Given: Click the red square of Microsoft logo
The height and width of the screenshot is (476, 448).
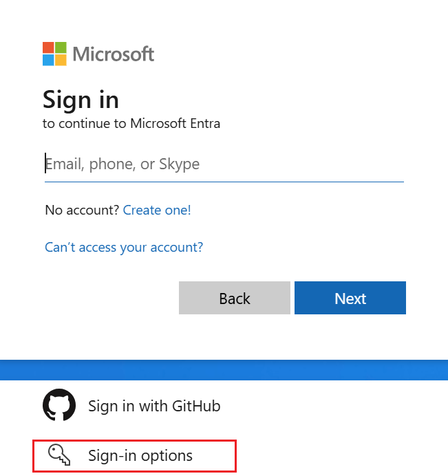Looking at the screenshot, I should [x=48, y=47].
